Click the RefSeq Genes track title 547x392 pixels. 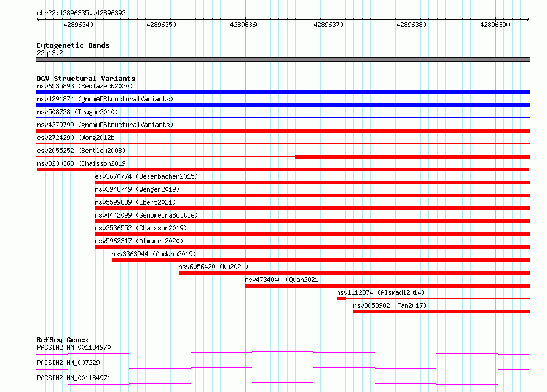click(x=62, y=340)
